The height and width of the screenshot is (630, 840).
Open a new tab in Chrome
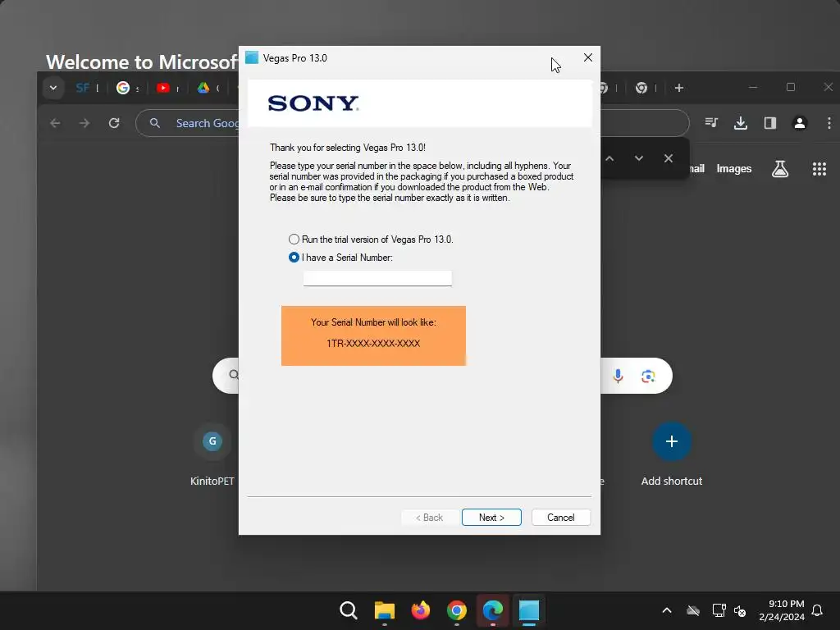click(678, 88)
